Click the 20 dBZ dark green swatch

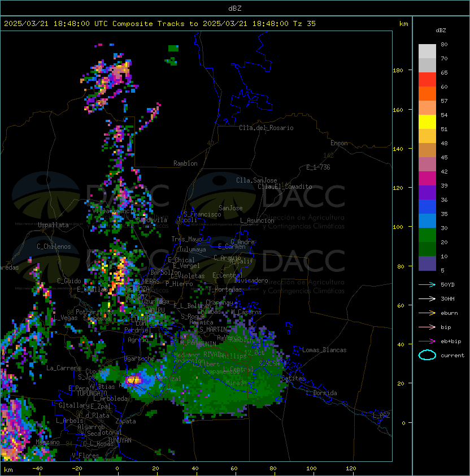(427, 249)
